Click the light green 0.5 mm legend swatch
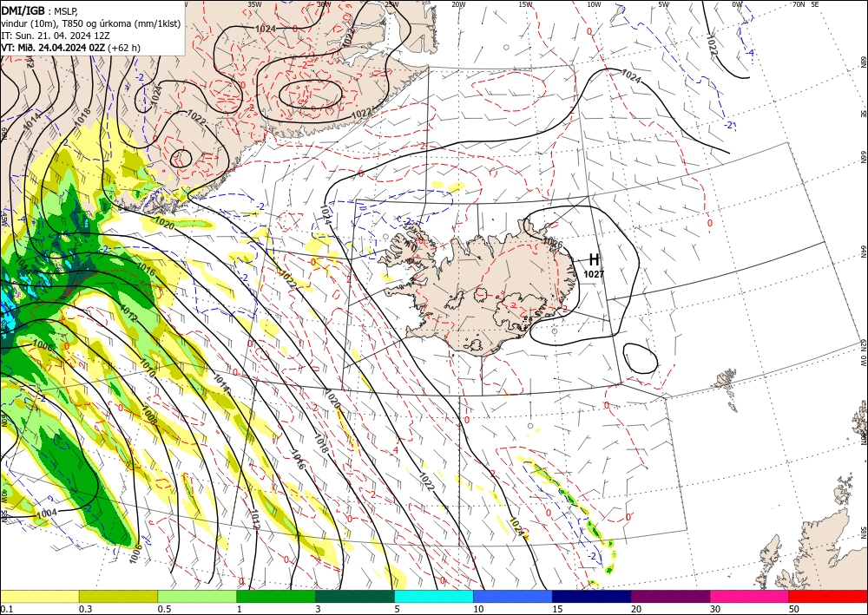 click(x=197, y=596)
